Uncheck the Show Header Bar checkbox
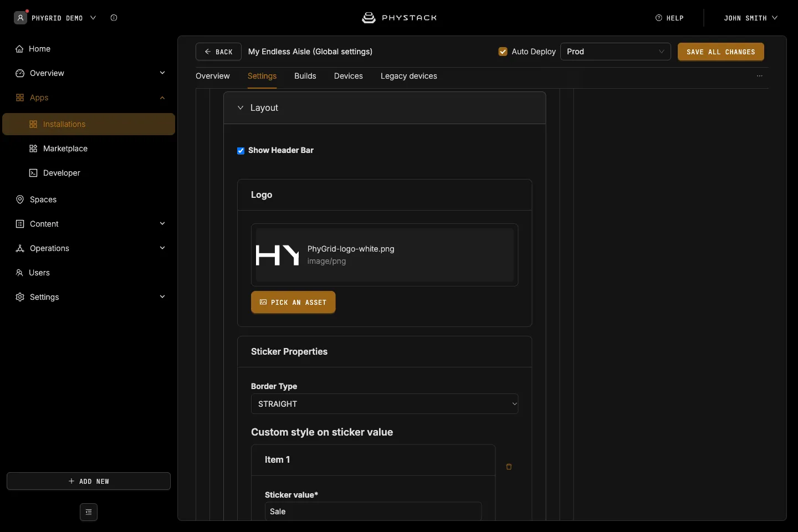The height and width of the screenshot is (532, 798). (x=241, y=151)
